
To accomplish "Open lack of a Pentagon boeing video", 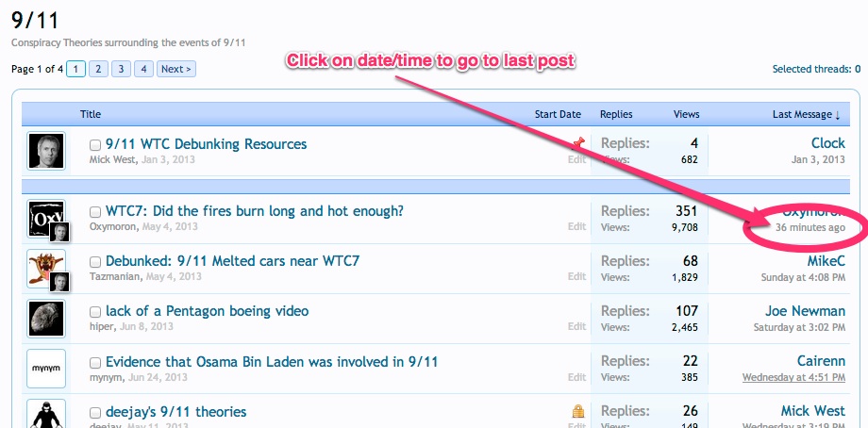I will click(x=207, y=311).
